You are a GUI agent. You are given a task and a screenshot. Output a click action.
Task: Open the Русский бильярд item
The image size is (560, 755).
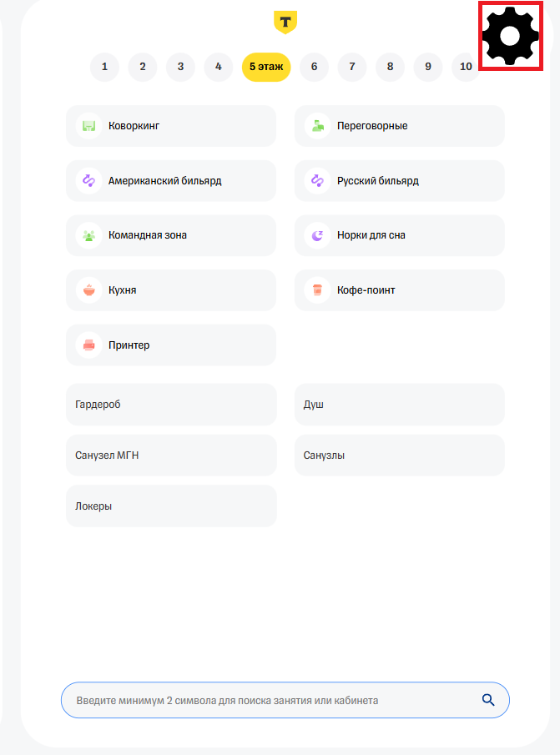click(399, 180)
